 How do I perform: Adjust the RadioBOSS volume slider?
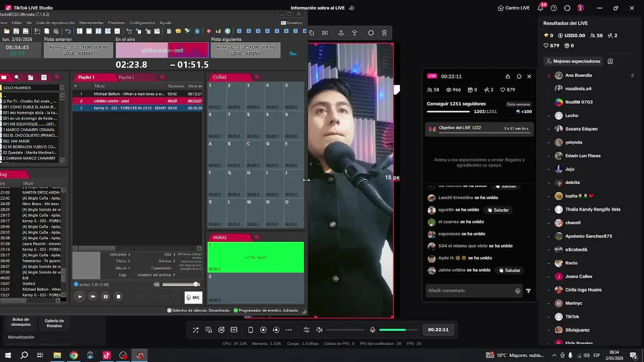point(180,285)
